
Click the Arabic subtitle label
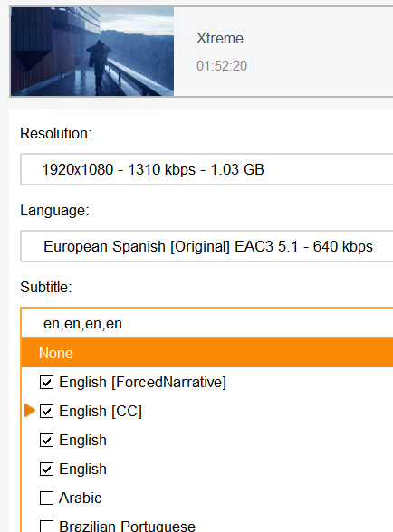point(81,498)
